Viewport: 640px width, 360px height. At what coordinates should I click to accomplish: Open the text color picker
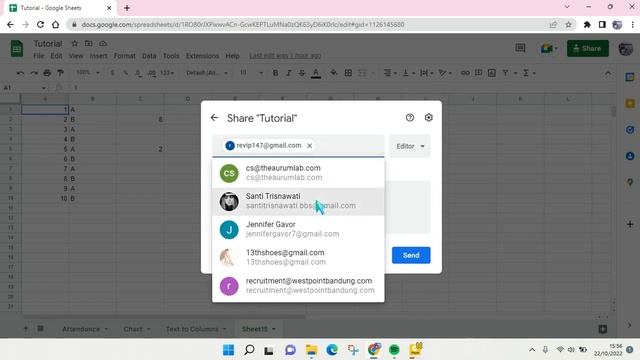[x=316, y=73]
